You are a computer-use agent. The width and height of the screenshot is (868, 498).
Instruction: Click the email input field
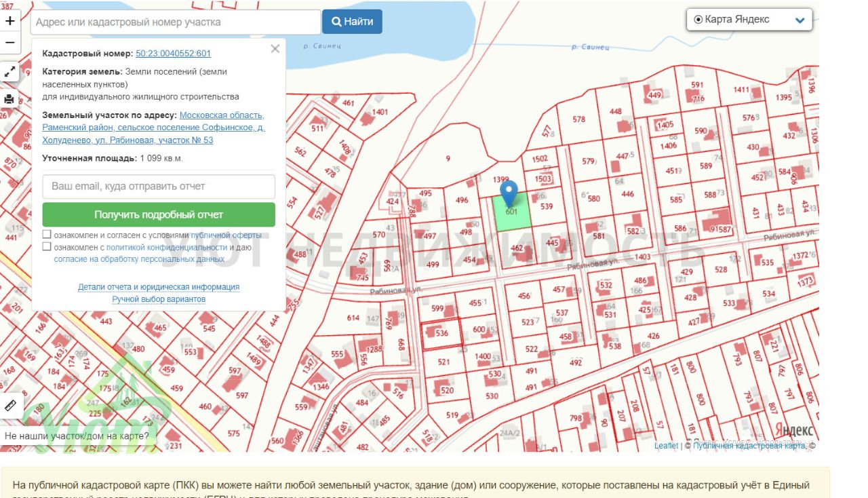point(159,187)
